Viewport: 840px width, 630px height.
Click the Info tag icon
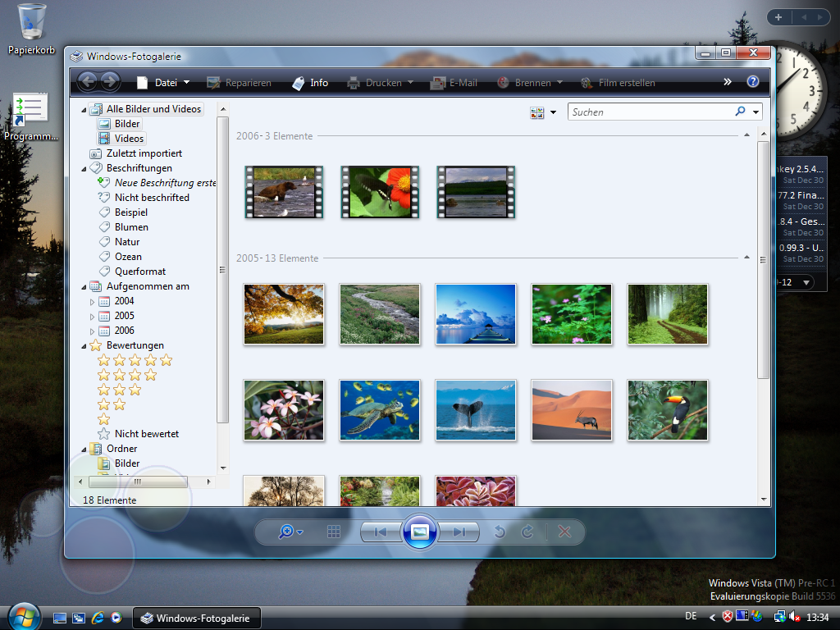297,83
